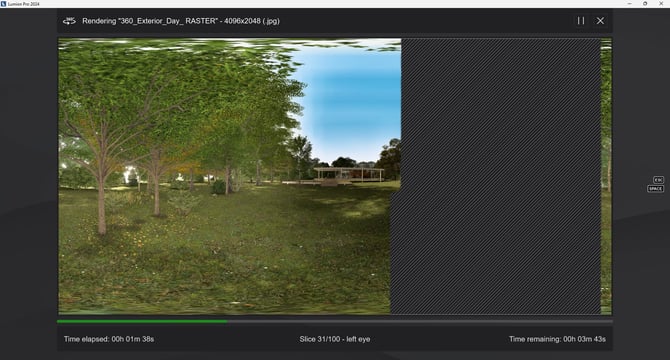The height and width of the screenshot is (360, 670).
Task: Pause the 360 panorama rendering
Action: [581, 20]
